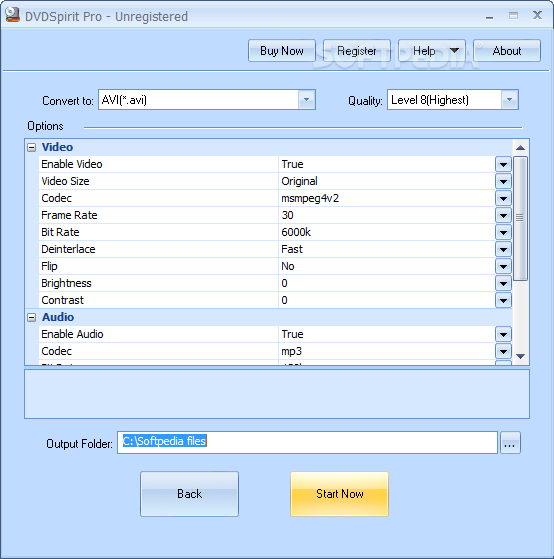Viewport: 554px width, 559px height.
Task: Open the mp3 audio codec dropdown
Action: (x=503, y=352)
